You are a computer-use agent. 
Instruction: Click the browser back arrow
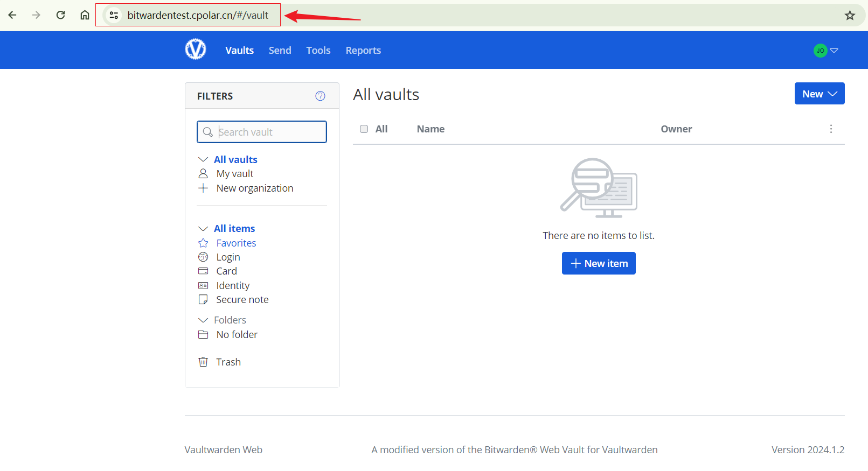tap(12, 15)
